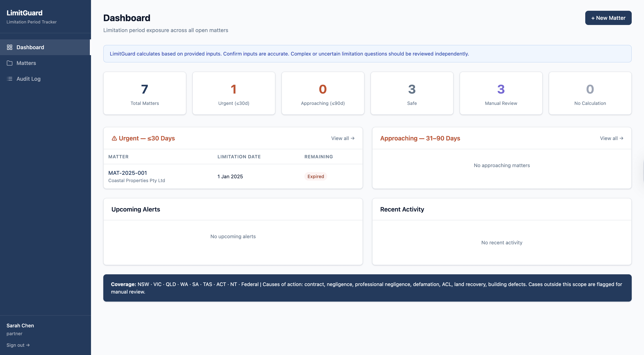644x355 pixels.
Task: Click Sarah Chen's profile in sidebar
Action: coord(20,325)
